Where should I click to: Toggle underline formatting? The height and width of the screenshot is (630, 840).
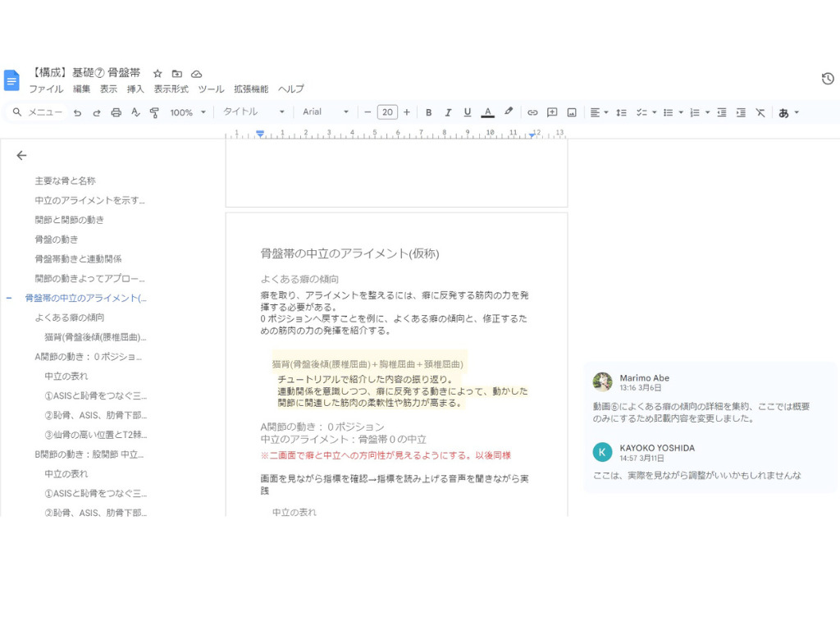click(468, 112)
